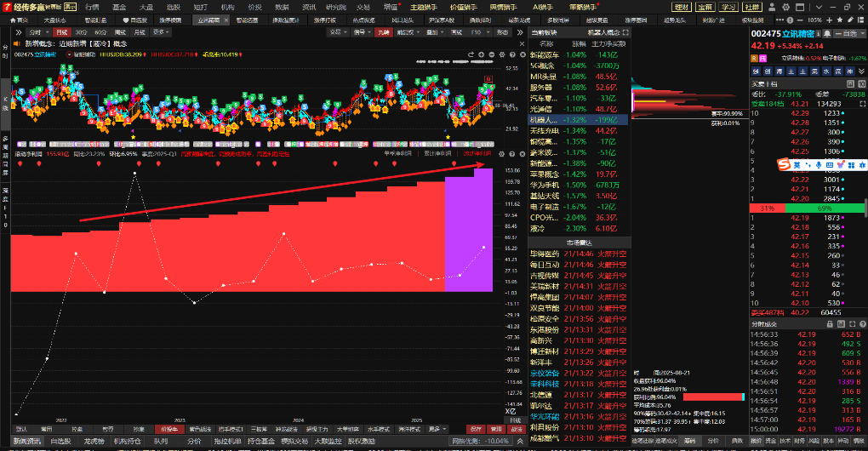Expand the indicator badges double-chevron

click(x=861, y=71)
